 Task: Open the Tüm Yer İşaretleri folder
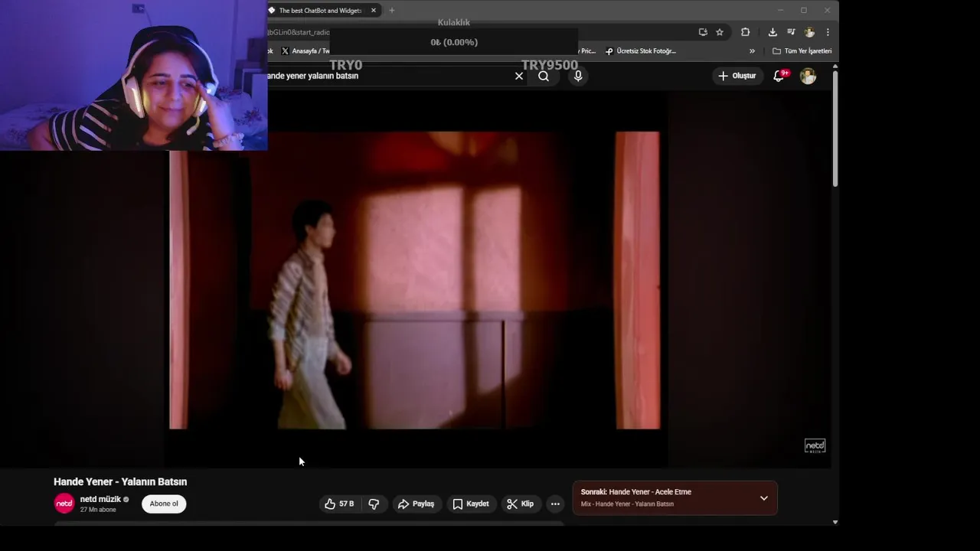click(x=802, y=51)
